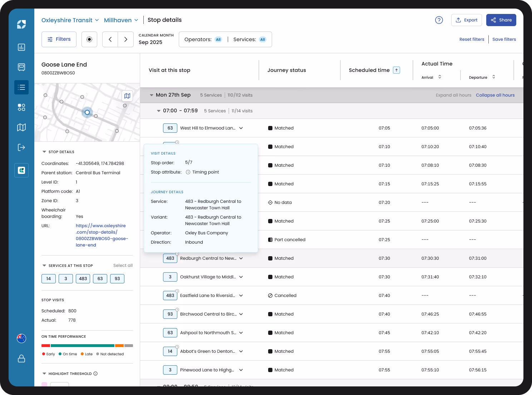The image size is (532, 395).
Task: Collapse the Mon 27th Sep group
Action: (x=152, y=95)
